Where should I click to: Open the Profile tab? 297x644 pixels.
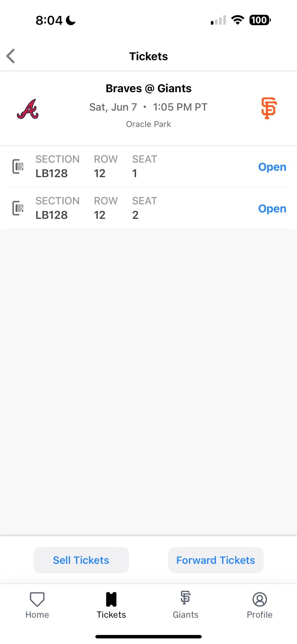259,605
